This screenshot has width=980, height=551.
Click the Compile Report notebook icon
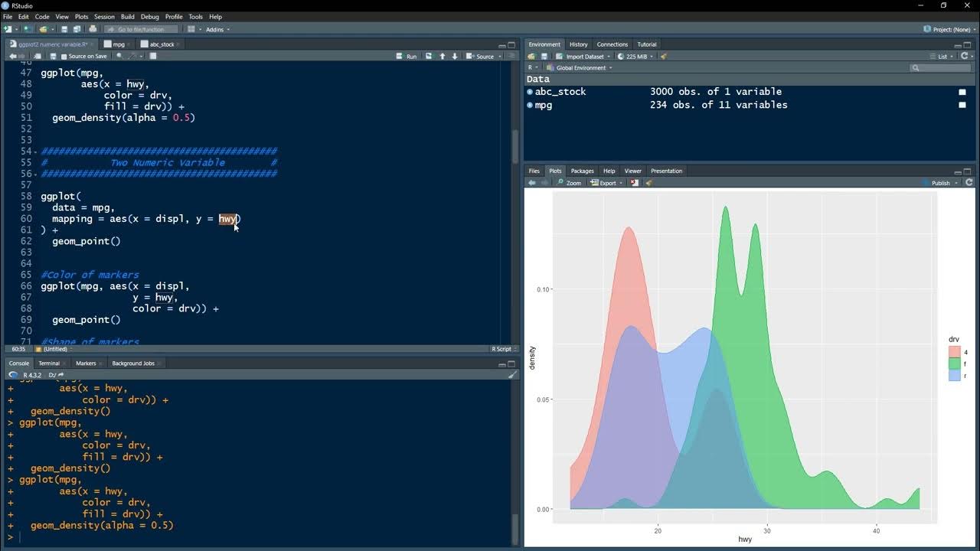(152, 57)
